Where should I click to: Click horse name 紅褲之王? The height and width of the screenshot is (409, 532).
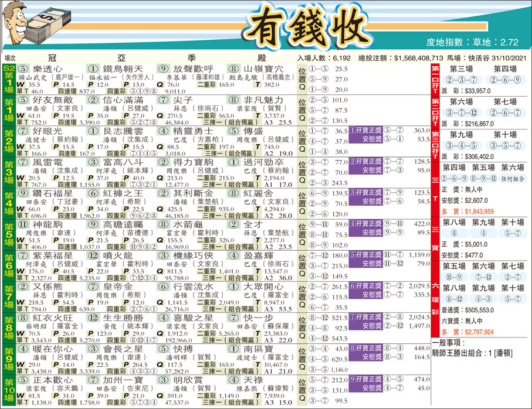pos(123,193)
